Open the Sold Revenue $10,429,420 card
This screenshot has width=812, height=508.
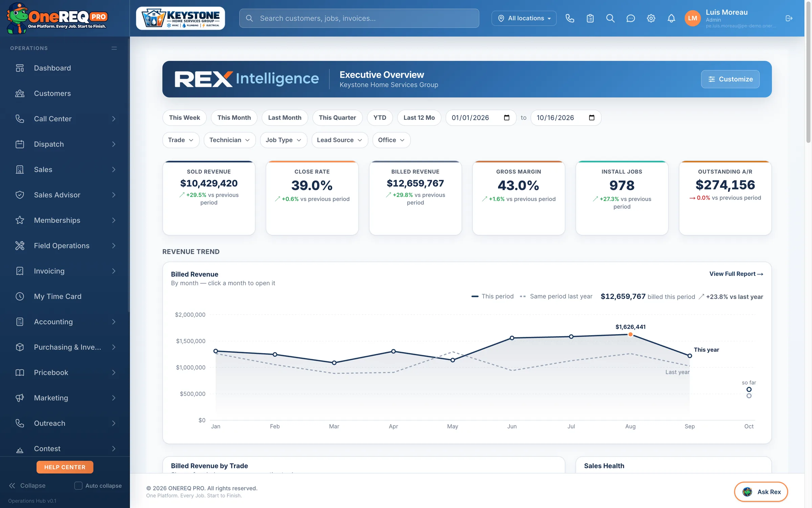tap(209, 198)
